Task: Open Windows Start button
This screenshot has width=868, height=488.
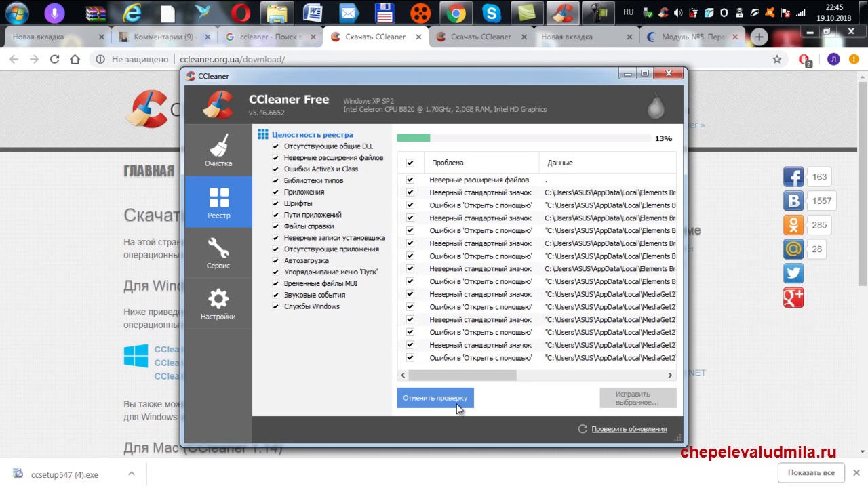Action: coord(16,13)
